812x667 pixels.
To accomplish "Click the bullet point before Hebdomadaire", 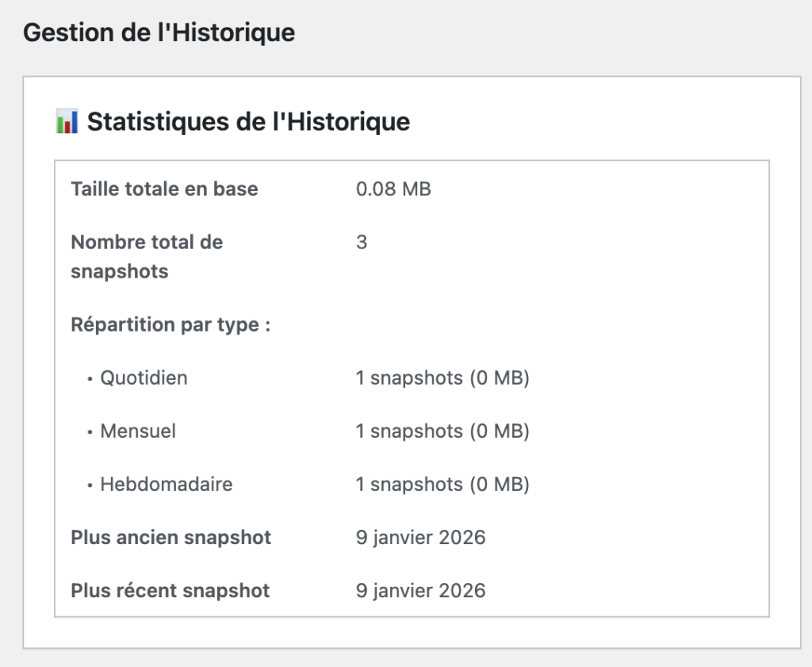I will pyautogui.click(x=90, y=485).
